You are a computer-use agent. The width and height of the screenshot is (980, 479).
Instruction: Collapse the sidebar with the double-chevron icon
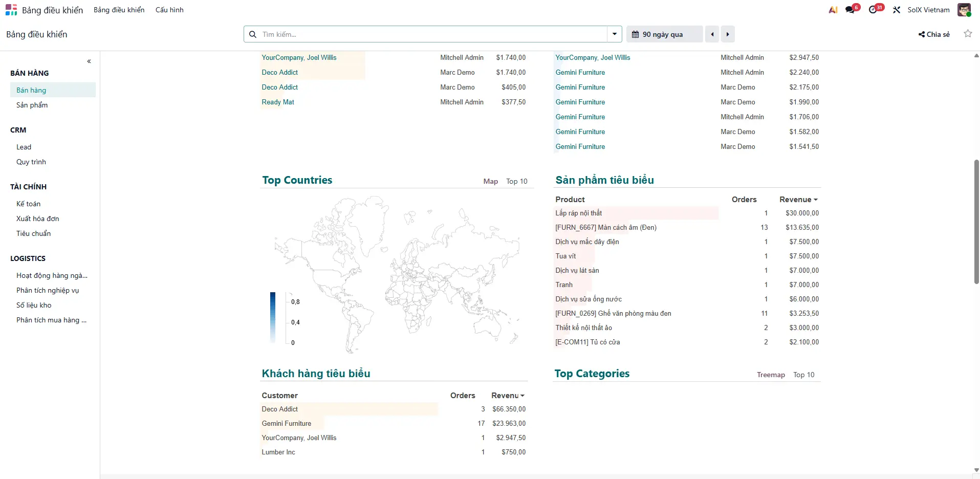89,61
